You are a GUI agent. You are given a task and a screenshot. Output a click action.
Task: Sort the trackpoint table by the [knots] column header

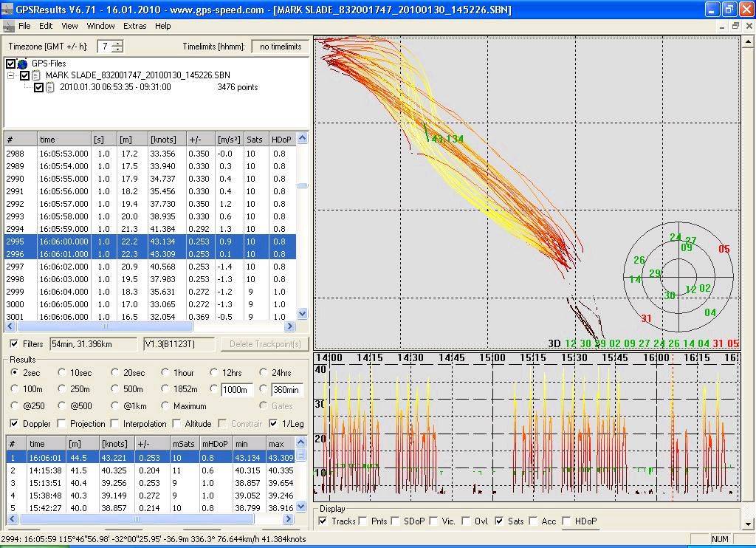click(165, 140)
